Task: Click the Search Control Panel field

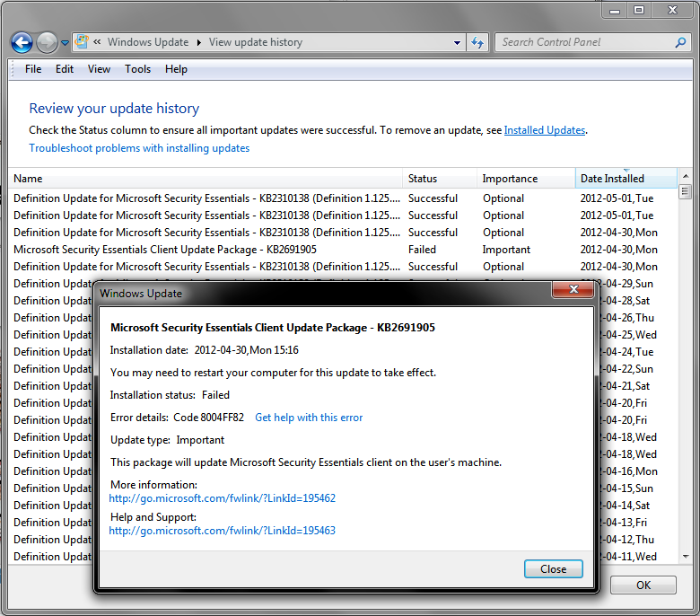Action: point(585,42)
